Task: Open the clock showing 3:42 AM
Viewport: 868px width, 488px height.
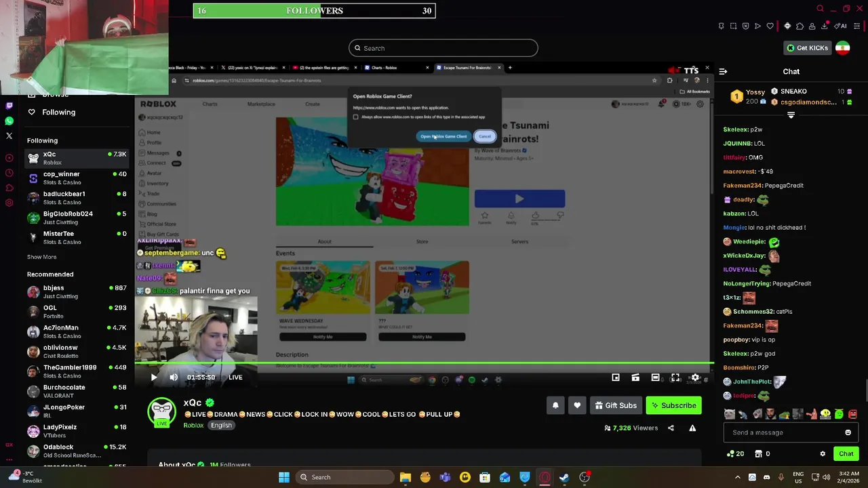Action: (849, 477)
